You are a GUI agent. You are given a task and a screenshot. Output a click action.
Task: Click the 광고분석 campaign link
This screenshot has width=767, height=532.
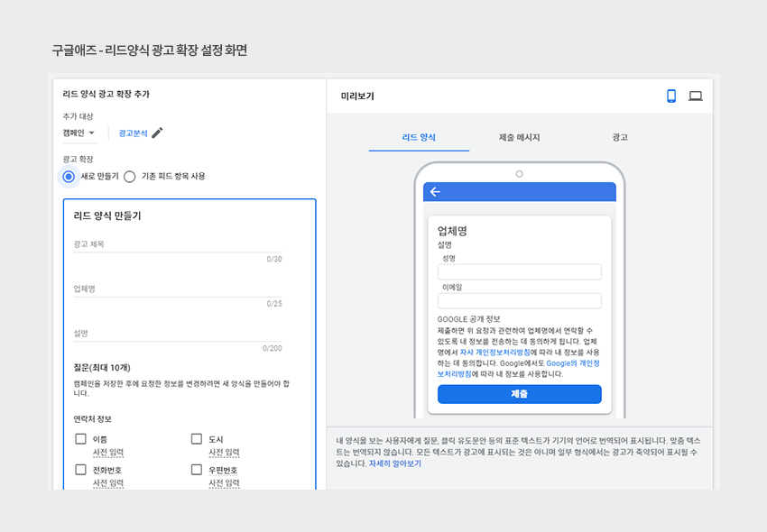(133, 133)
